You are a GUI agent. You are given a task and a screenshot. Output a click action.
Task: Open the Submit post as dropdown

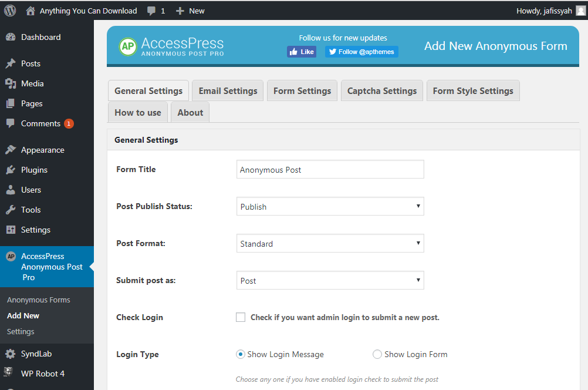[330, 280]
